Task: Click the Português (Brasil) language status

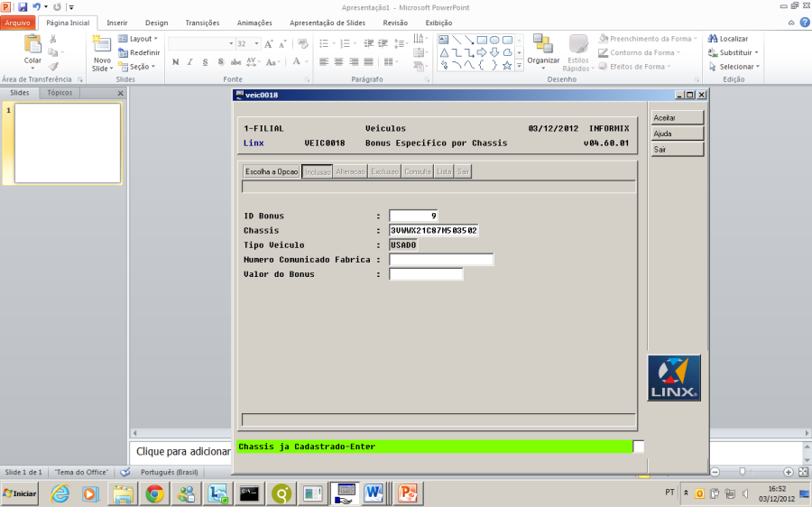Action: click(x=170, y=472)
